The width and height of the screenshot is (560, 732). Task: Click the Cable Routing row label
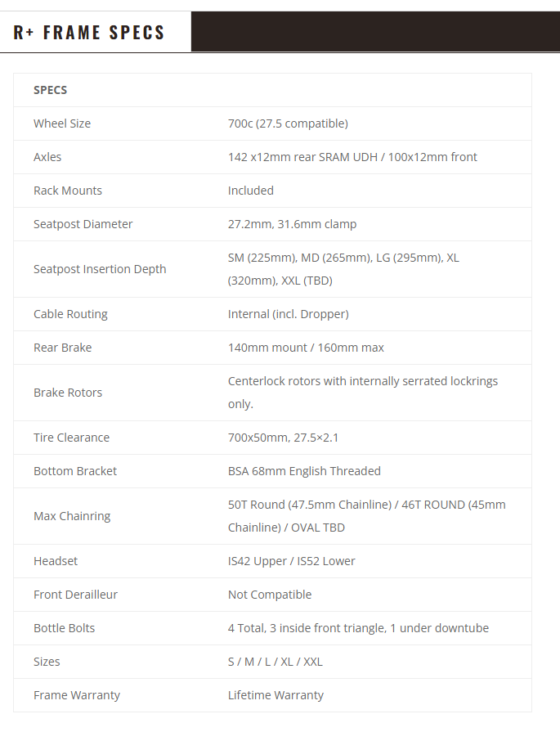[70, 314]
